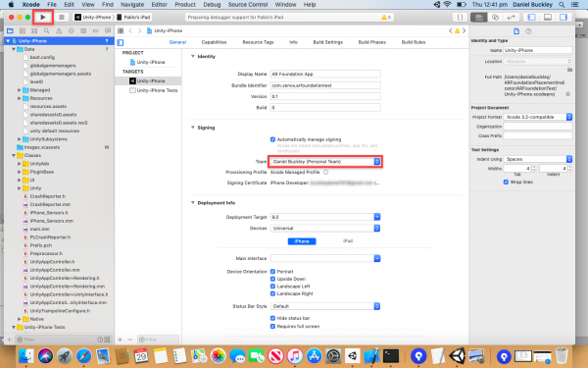Viewport: 588px width, 368px height.
Task: Open the Issue navigator warning icon
Action: click(x=59, y=30)
